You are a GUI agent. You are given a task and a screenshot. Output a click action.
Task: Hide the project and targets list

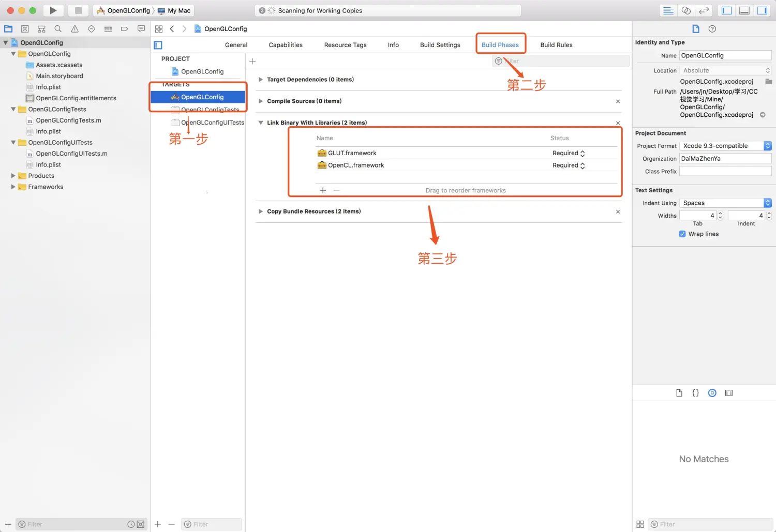click(x=158, y=45)
